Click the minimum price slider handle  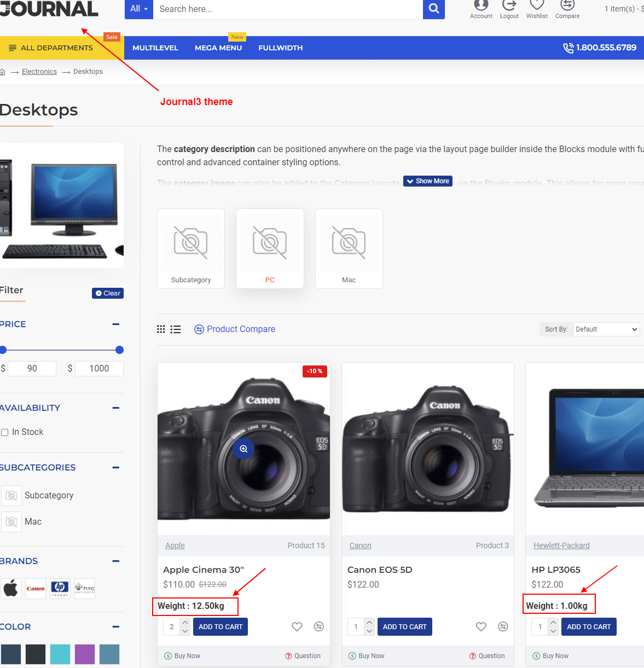pyautogui.click(x=3, y=350)
